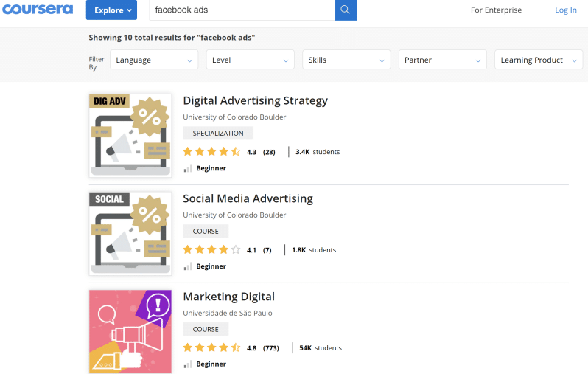Click the Beginner level icon for Social Media Advertising
The width and height of the screenshot is (588, 374).
[188, 266]
